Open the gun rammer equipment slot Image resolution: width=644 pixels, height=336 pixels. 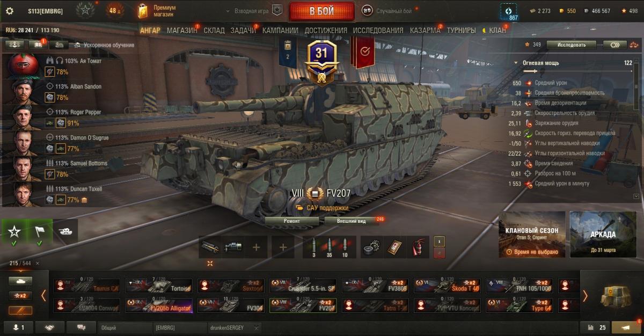[x=210, y=246]
